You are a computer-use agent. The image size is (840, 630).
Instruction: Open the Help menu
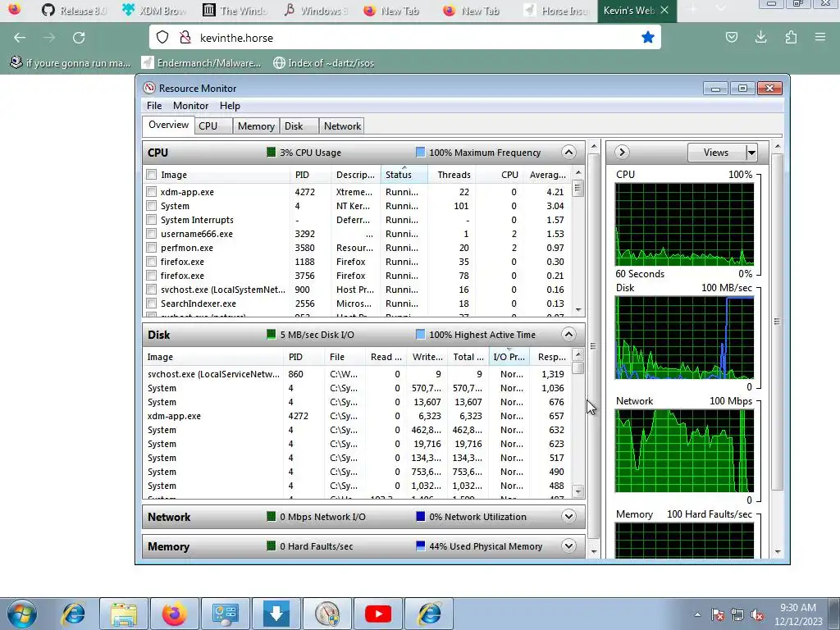tap(230, 106)
